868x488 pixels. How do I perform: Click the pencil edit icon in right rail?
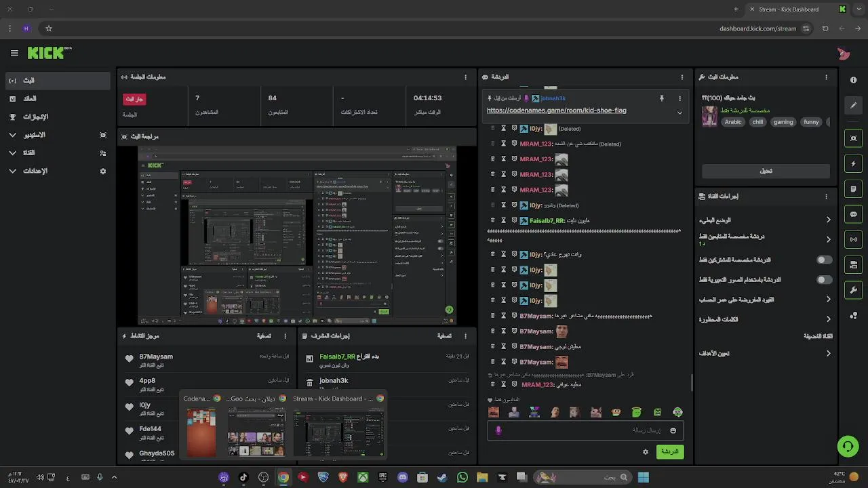pyautogui.click(x=853, y=105)
